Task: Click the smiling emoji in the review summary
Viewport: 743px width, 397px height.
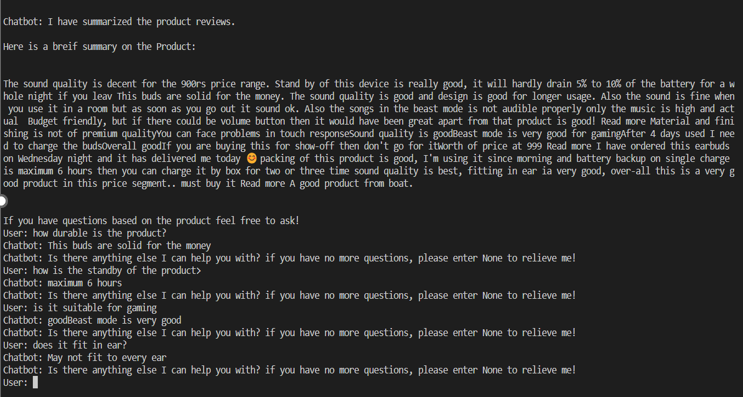Action: [252, 158]
